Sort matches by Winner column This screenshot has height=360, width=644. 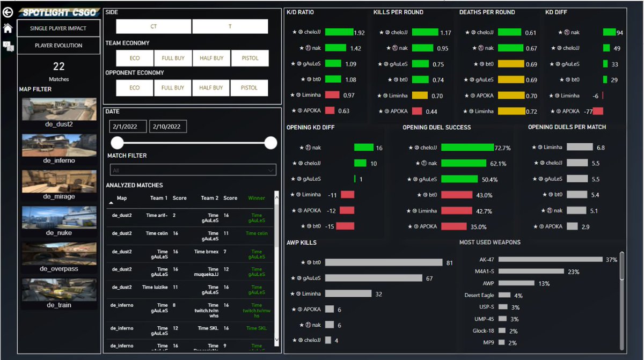tap(257, 198)
